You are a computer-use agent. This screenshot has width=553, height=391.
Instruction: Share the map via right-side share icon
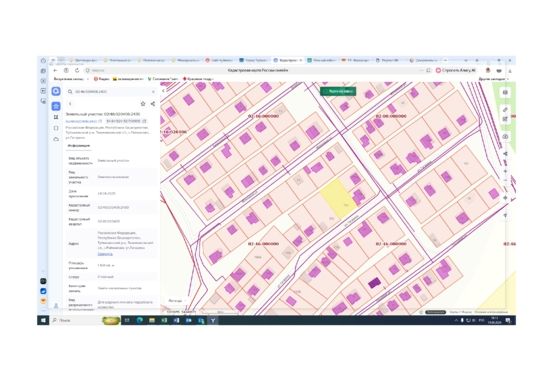pyautogui.click(x=505, y=153)
